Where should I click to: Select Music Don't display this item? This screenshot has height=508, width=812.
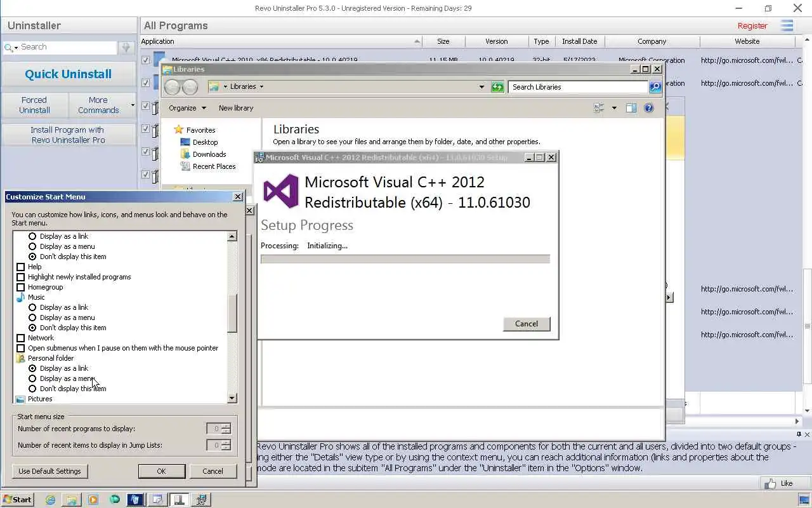32,328
